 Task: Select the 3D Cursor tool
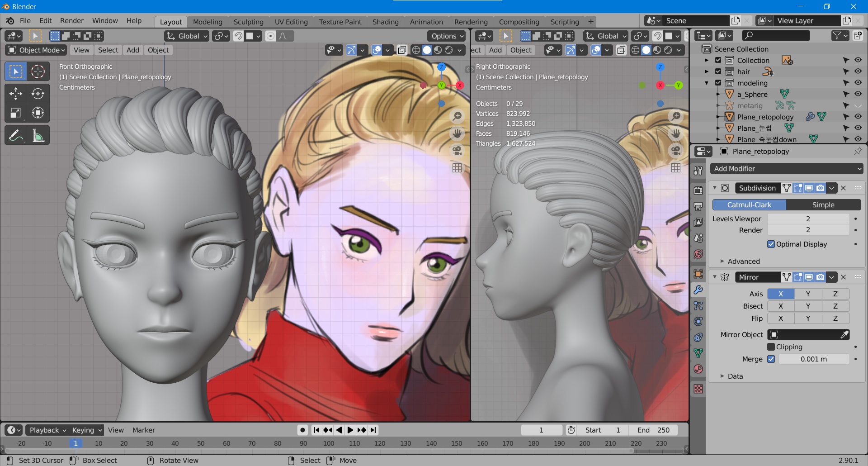point(38,71)
